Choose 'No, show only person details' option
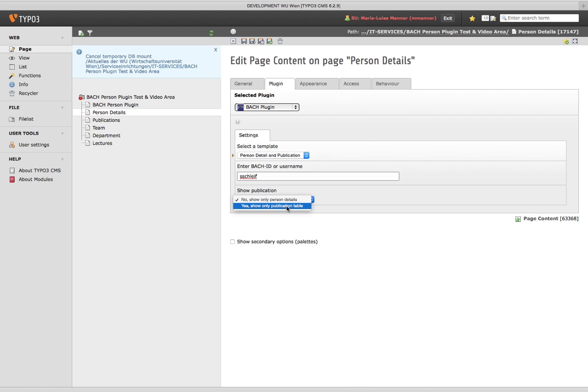The width and height of the screenshot is (588, 392). click(x=272, y=199)
